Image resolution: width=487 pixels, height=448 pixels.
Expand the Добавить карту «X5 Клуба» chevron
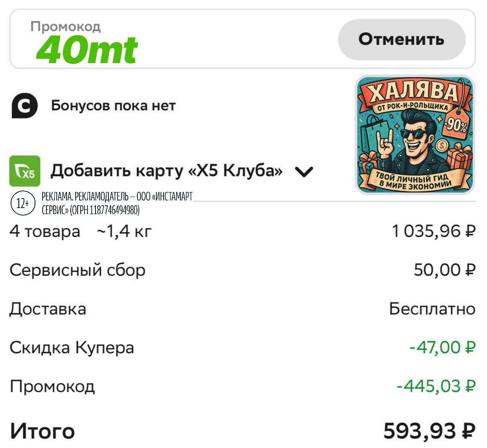pos(304,172)
